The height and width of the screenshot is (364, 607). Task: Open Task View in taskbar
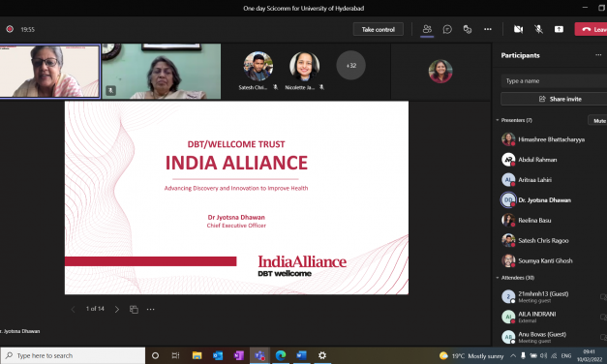(175, 355)
